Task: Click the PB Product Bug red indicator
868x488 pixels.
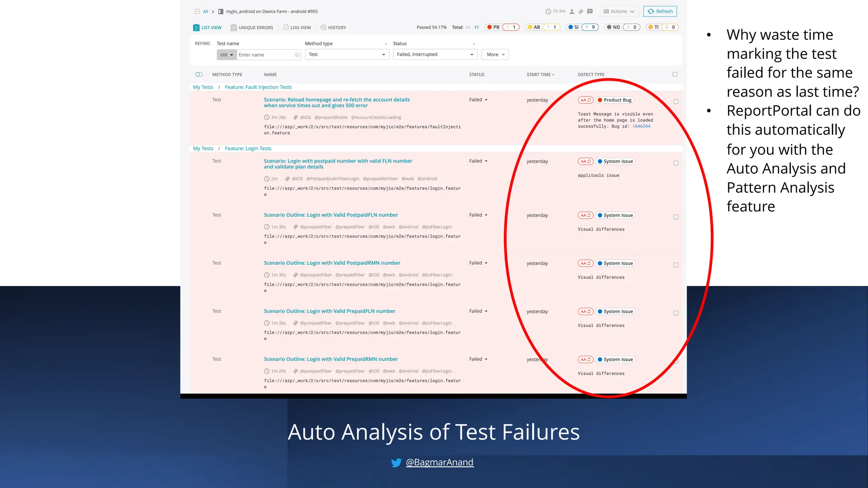Action: tap(489, 27)
